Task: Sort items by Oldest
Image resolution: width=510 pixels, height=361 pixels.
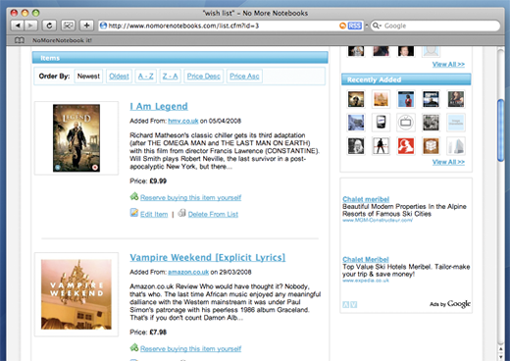Action: click(119, 76)
